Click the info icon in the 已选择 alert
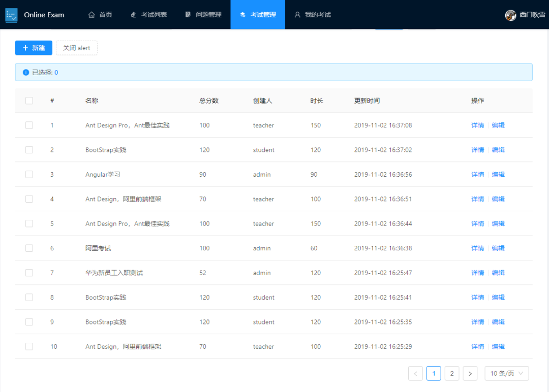Image resolution: width=549 pixels, height=392 pixels. pyautogui.click(x=26, y=73)
